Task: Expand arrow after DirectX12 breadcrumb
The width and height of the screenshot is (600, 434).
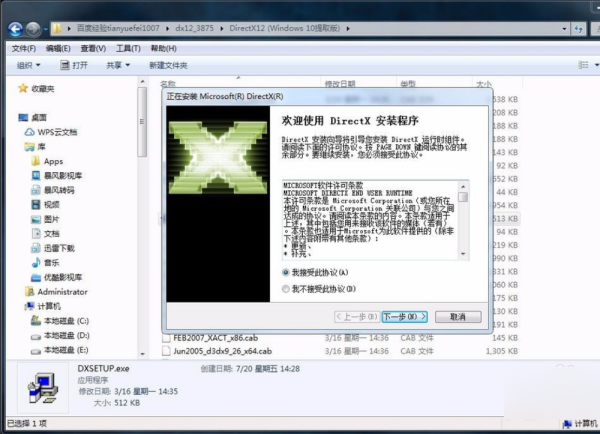Action: (348, 28)
